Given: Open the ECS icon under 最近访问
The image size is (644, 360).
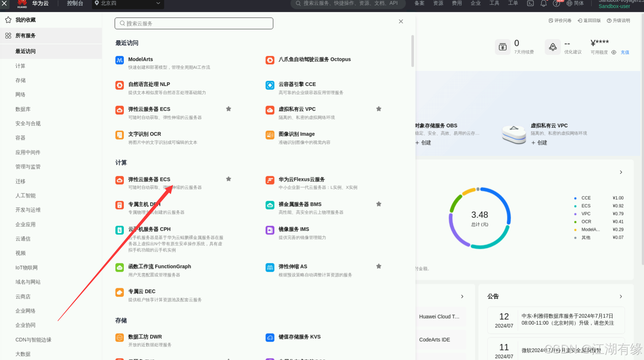Looking at the screenshot, I should (119, 110).
